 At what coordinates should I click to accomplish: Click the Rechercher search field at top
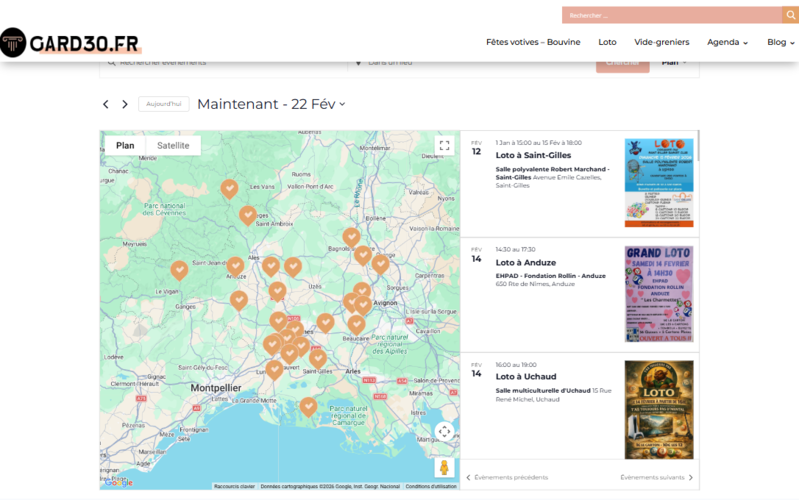pyautogui.click(x=670, y=15)
